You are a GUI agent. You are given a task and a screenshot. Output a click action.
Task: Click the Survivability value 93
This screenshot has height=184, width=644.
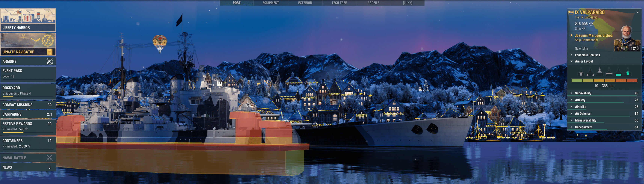click(636, 93)
